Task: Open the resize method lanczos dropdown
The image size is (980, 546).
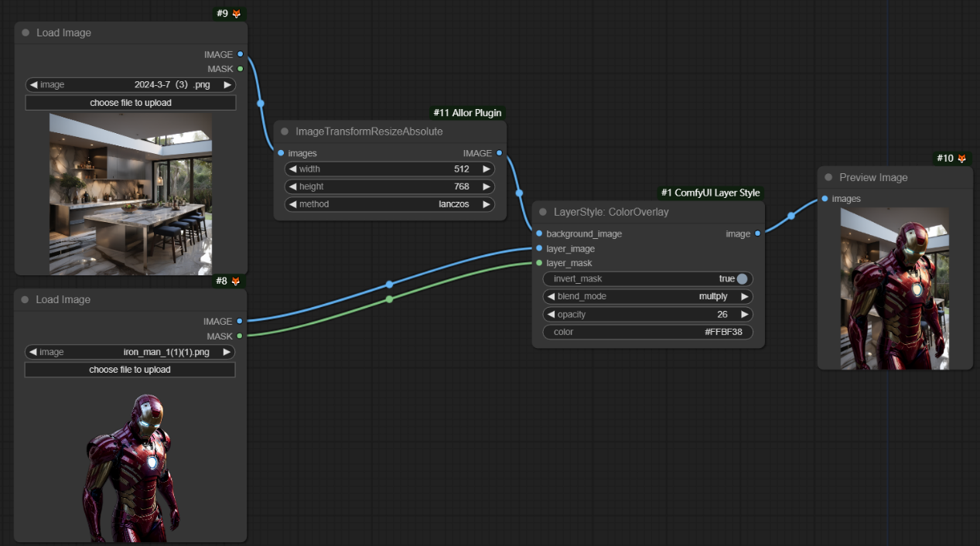Action: [389, 204]
